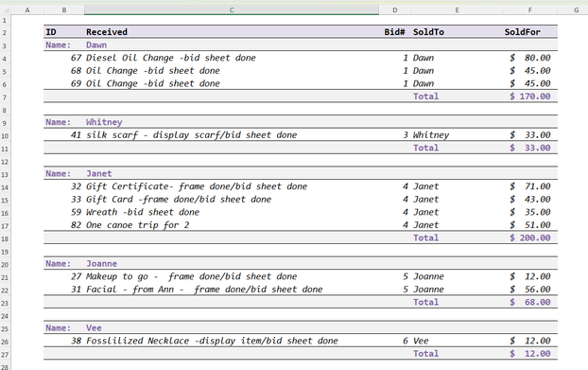Click 'Gift Certificate- frame done' cell
The height and width of the screenshot is (370, 588).
click(x=232, y=186)
